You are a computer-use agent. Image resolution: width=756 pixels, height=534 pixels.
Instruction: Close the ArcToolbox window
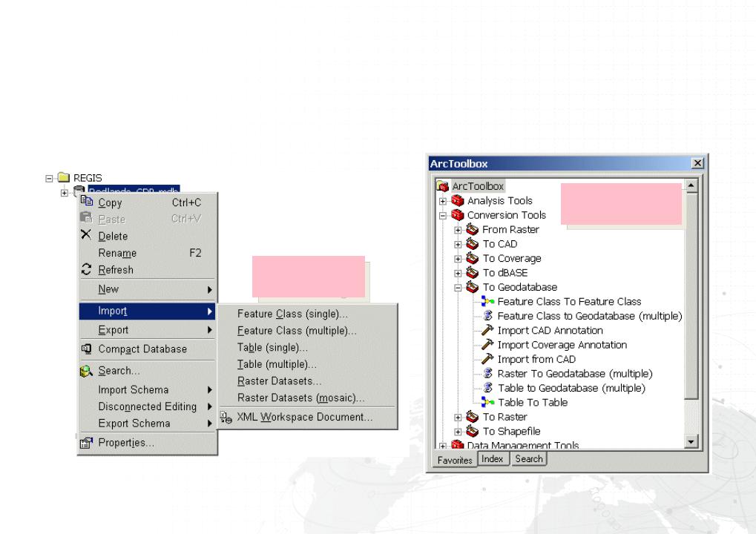coord(697,163)
